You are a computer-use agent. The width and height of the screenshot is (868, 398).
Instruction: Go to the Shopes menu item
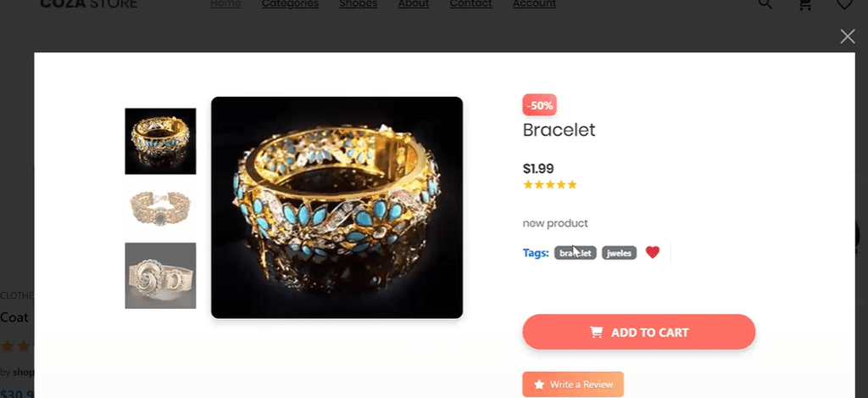pos(359,4)
